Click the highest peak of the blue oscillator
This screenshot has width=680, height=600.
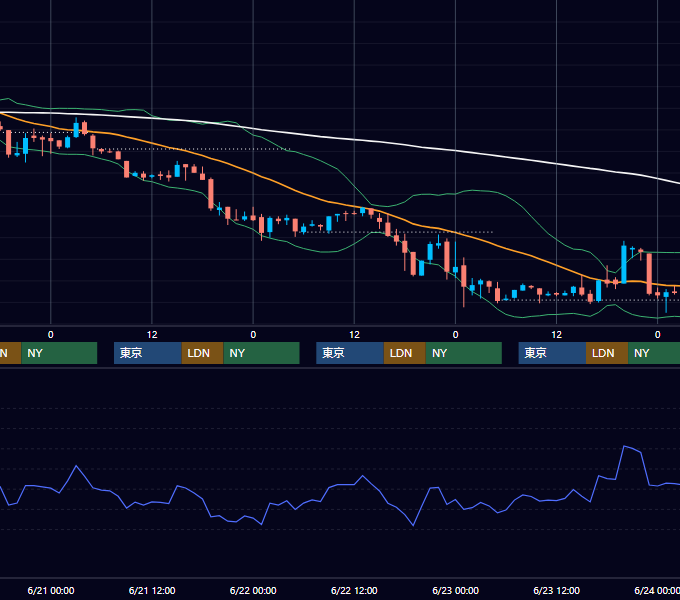pos(624,446)
